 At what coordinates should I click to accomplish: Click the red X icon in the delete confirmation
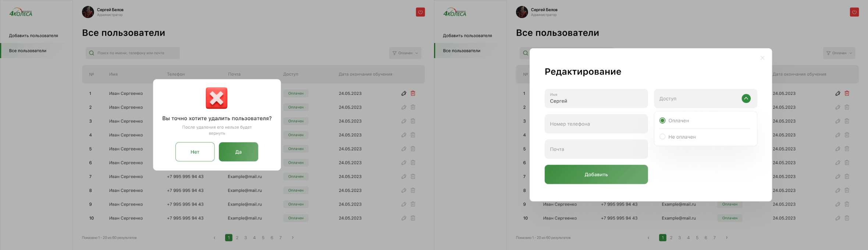pos(217,98)
